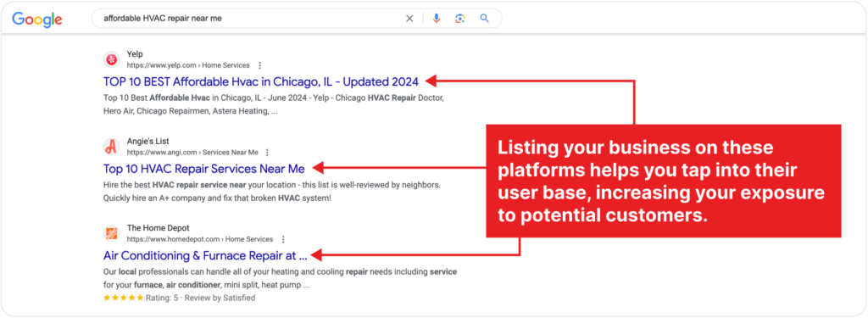
Task: Clear the search query with X icon
Action: [409, 19]
